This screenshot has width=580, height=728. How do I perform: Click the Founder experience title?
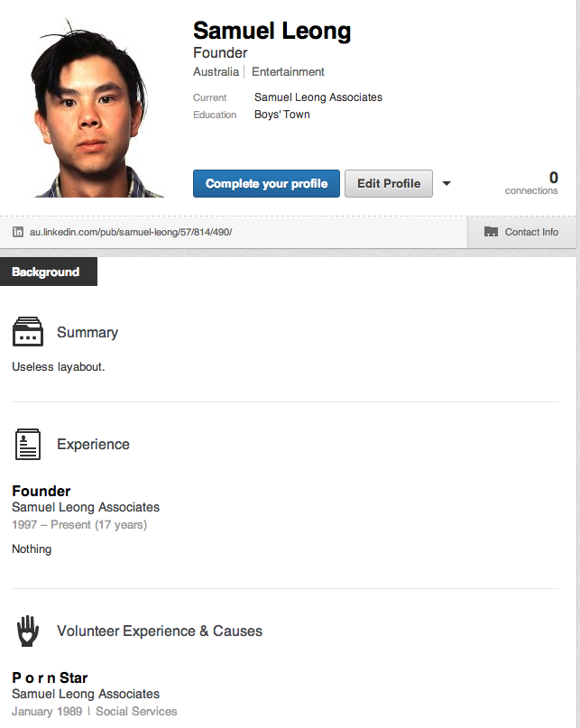[41, 491]
